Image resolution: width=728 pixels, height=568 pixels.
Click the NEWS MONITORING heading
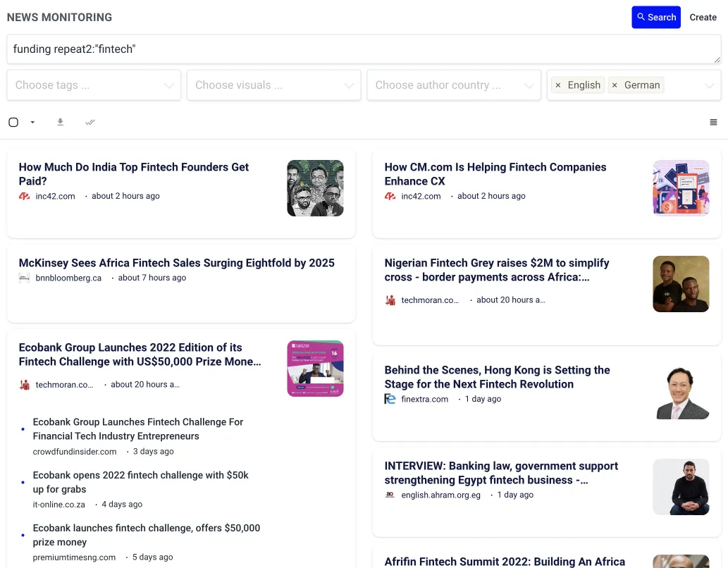coord(59,17)
